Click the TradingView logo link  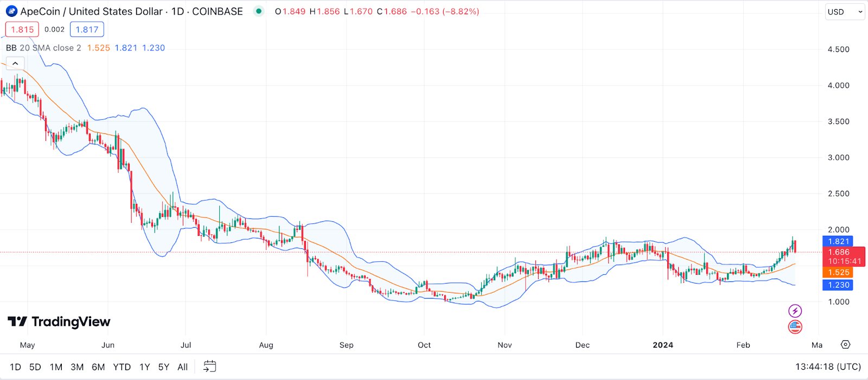tap(59, 322)
